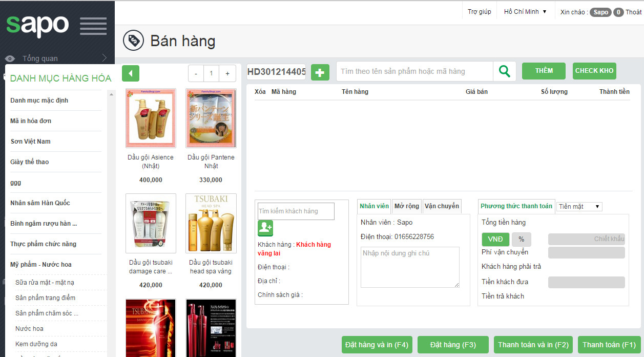The width and height of the screenshot is (644, 357).
Task: Click the category list scroll-up arrow
Action: 112,94
